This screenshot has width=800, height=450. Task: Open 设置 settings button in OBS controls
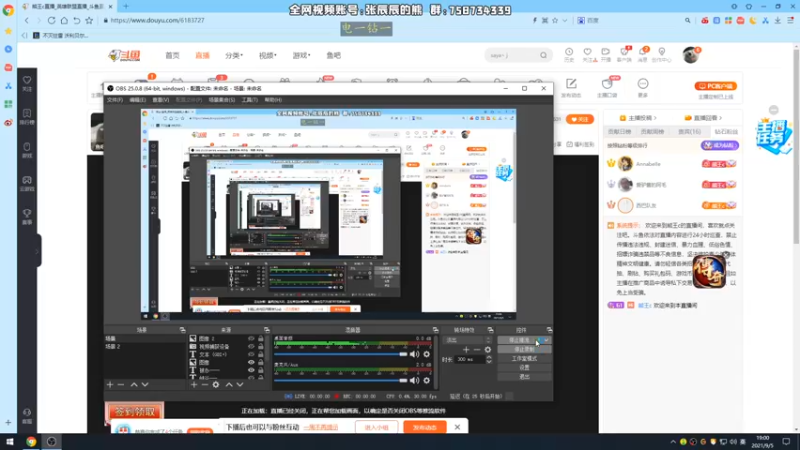(524, 367)
